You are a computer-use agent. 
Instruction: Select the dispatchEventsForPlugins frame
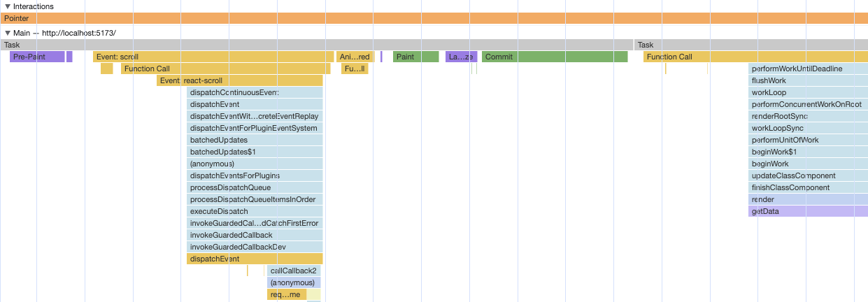click(255, 175)
